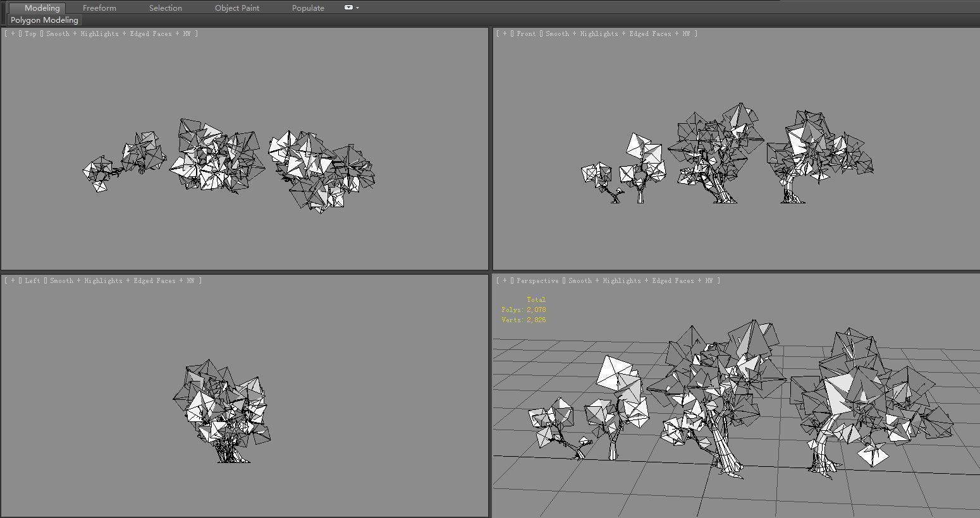
Task: Click the 'Verts: 2,826' statistic text
Action: tap(524, 320)
